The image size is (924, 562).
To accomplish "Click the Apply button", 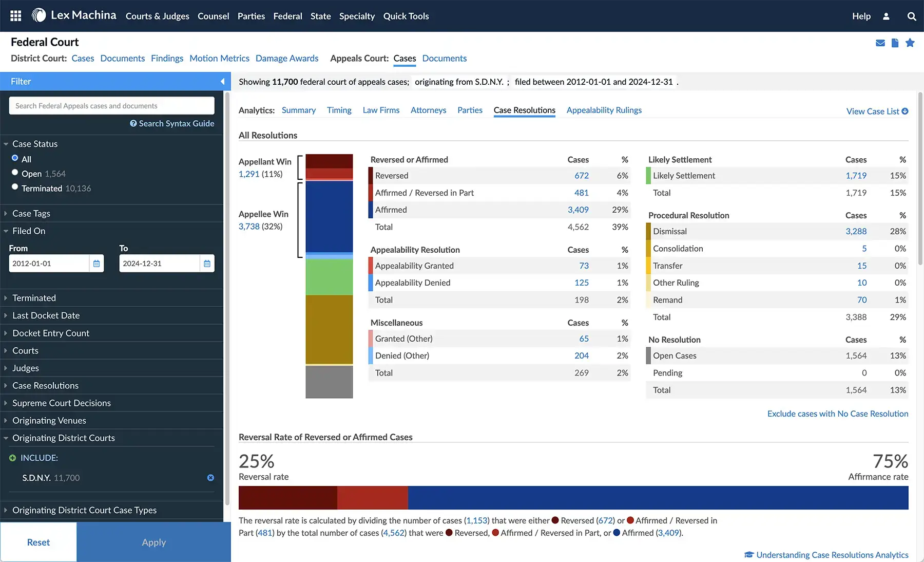I will (153, 542).
